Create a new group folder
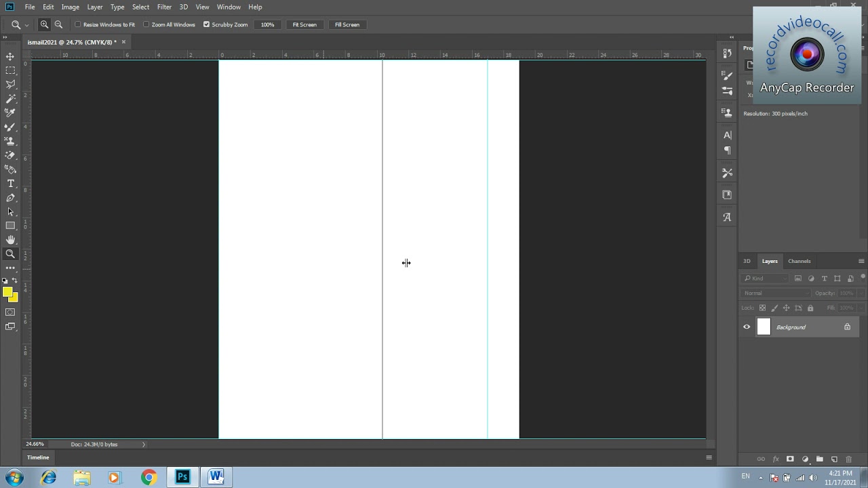The width and height of the screenshot is (868, 488). (819, 459)
